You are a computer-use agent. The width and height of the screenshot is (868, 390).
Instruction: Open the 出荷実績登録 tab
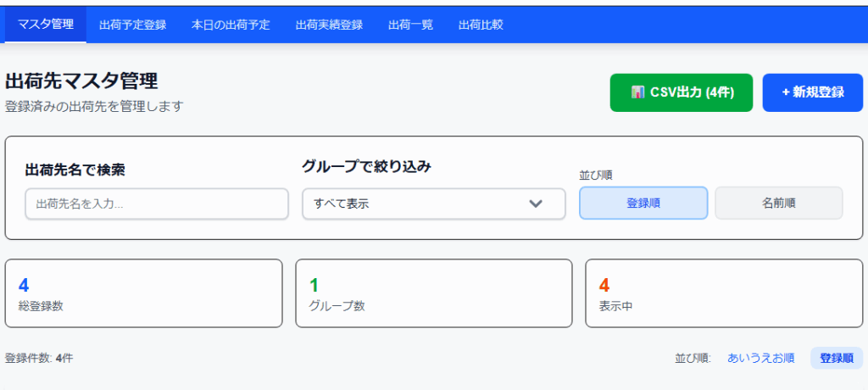coord(329,25)
